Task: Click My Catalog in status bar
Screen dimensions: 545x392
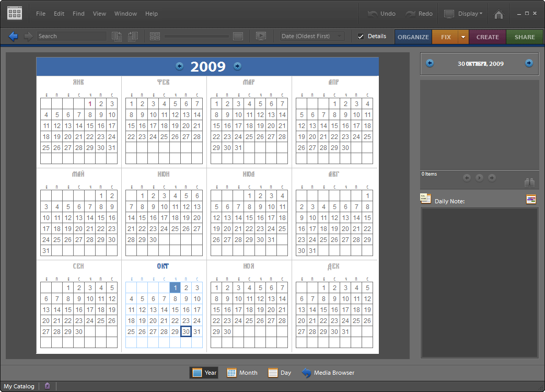Action: click(19, 386)
